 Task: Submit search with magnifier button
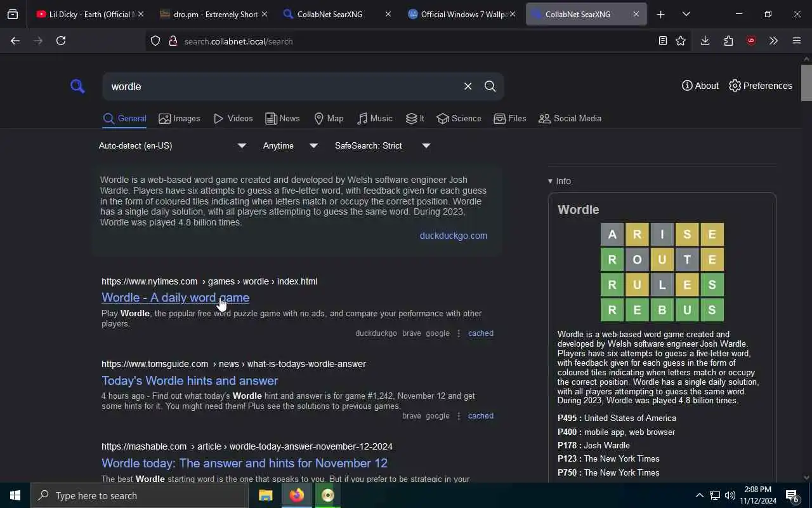pyautogui.click(x=490, y=86)
